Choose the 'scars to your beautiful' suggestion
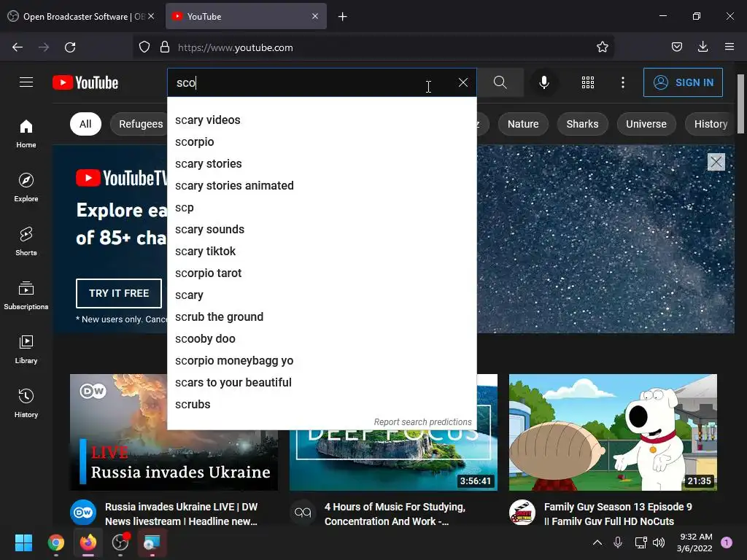The width and height of the screenshot is (747, 560). click(322, 383)
